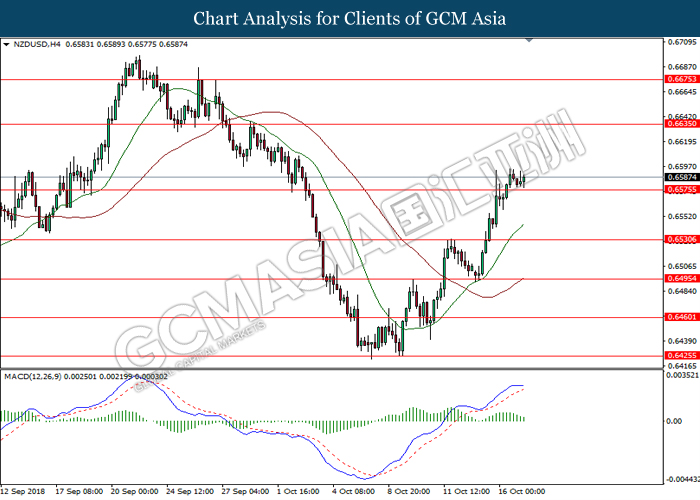
Task: Click the MACD(12,26,9) indicator label
Action: coord(33,377)
